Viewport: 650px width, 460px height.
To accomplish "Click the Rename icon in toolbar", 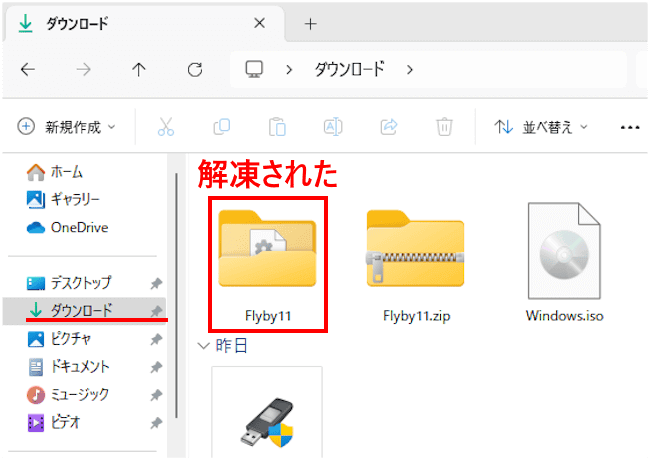I will 333,127.
